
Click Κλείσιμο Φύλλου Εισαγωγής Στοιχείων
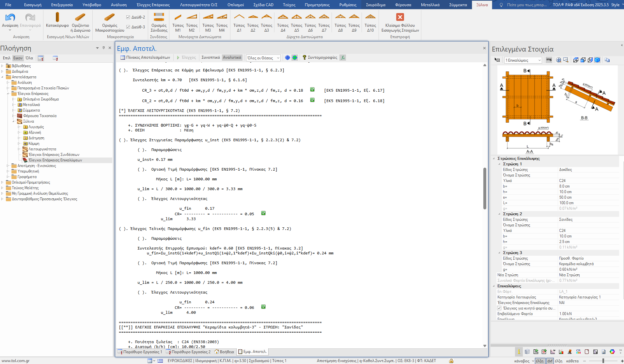click(x=400, y=18)
